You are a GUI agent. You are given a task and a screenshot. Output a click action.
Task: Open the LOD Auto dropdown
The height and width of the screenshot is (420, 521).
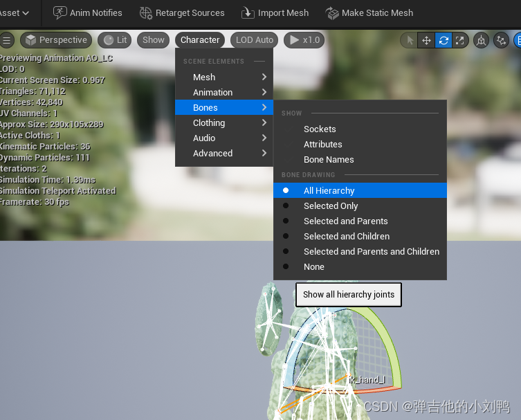pos(255,40)
